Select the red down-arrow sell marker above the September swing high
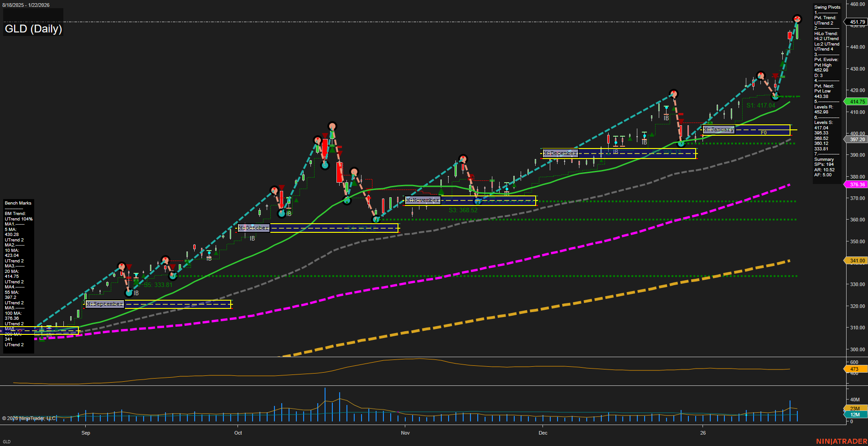Image resolution: width=868 pixels, height=446 pixels. point(128,267)
